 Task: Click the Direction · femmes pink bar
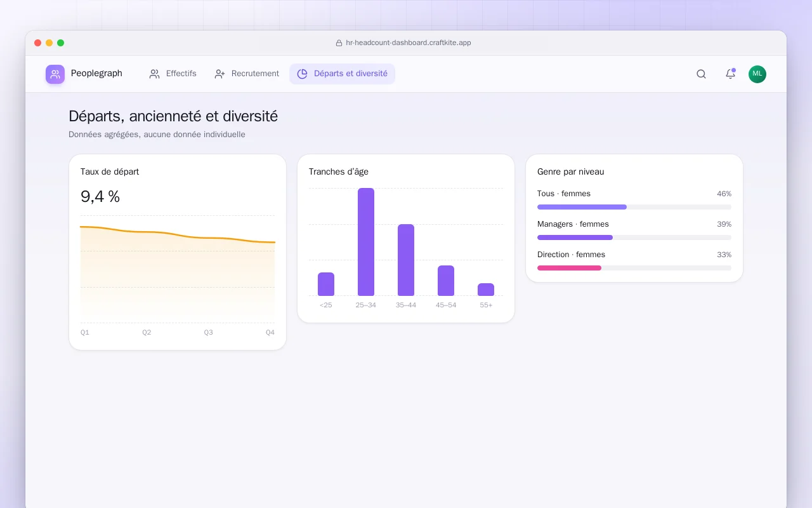[569, 268]
